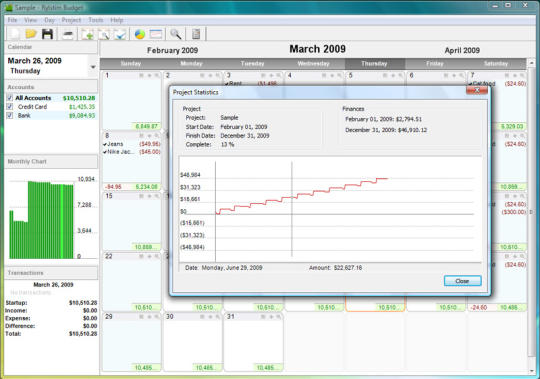540x379 pixels.
Task: Add a new transaction with the green plus icon
Action: point(88,34)
